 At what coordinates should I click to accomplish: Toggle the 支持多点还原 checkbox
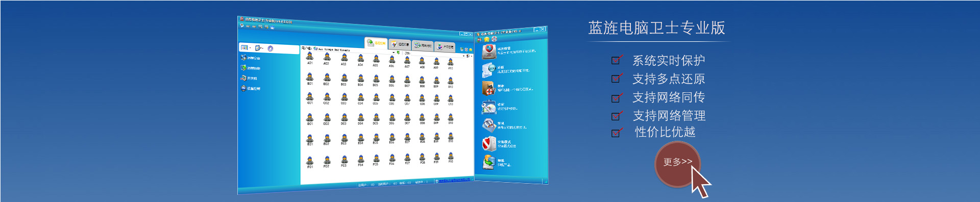click(617, 79)
